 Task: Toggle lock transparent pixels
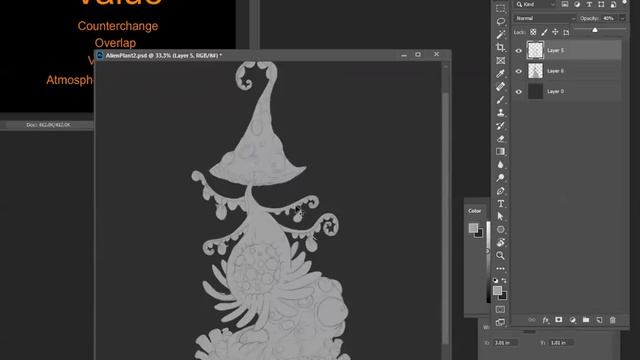(x=533, y=32)
